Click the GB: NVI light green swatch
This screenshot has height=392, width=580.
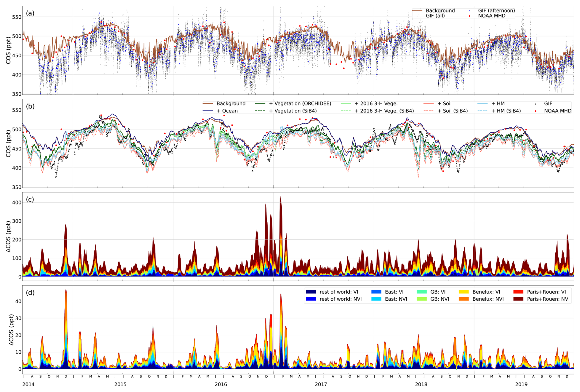point(422,299)
